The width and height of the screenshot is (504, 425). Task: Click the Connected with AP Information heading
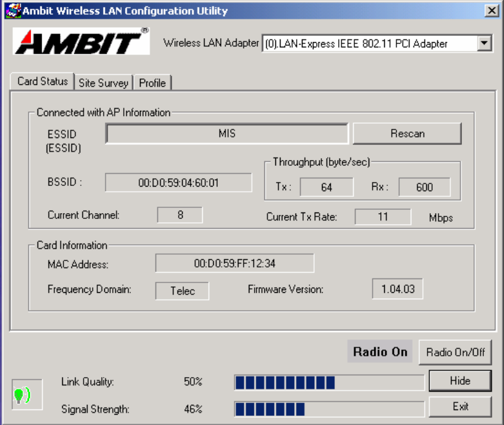pyautogui.click(x=104, y=113)
